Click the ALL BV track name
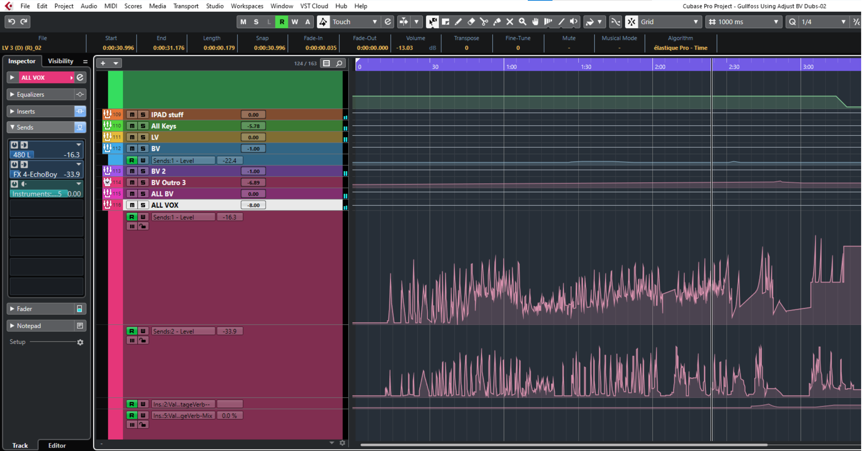This screenshot has width=868, height=451. (162, 194)
